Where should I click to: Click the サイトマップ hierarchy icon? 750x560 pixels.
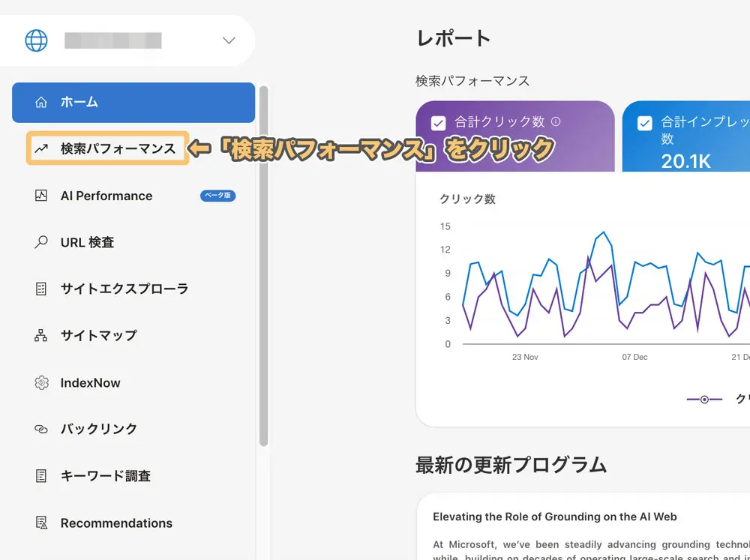coord(41,335)
